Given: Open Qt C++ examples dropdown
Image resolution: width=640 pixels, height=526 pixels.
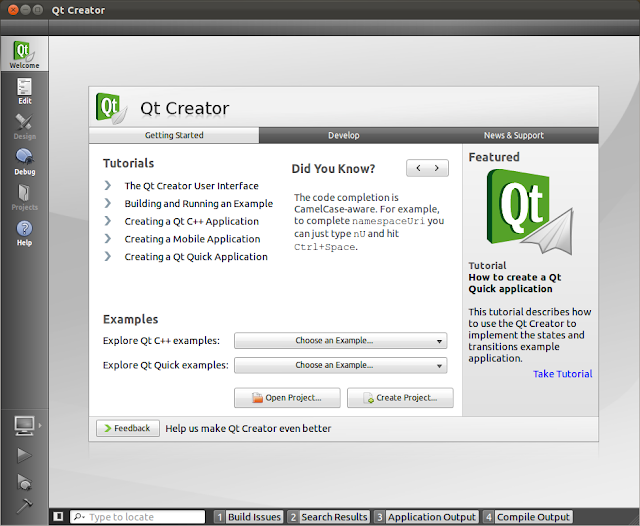Looking at the screenshot, I should tap(340, 341).
